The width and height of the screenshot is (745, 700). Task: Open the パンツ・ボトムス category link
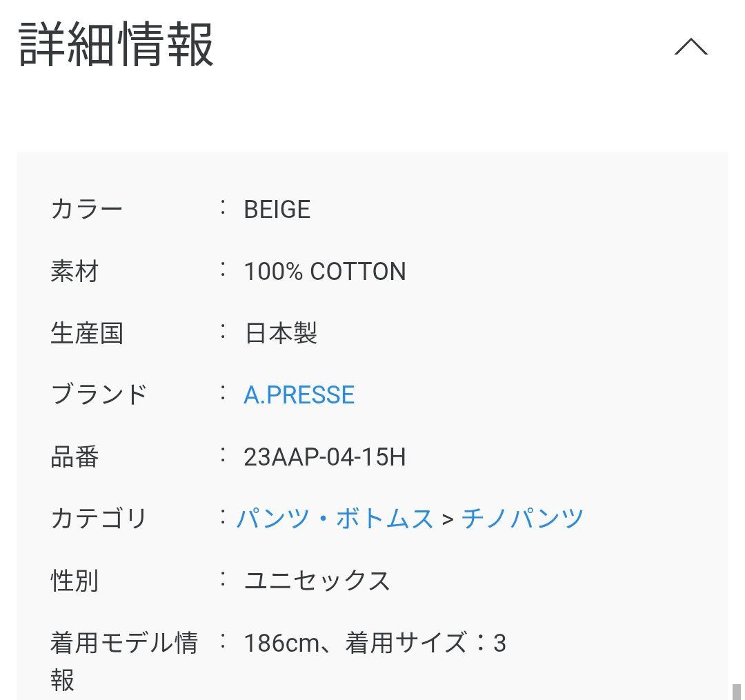[x=335, y=519]
